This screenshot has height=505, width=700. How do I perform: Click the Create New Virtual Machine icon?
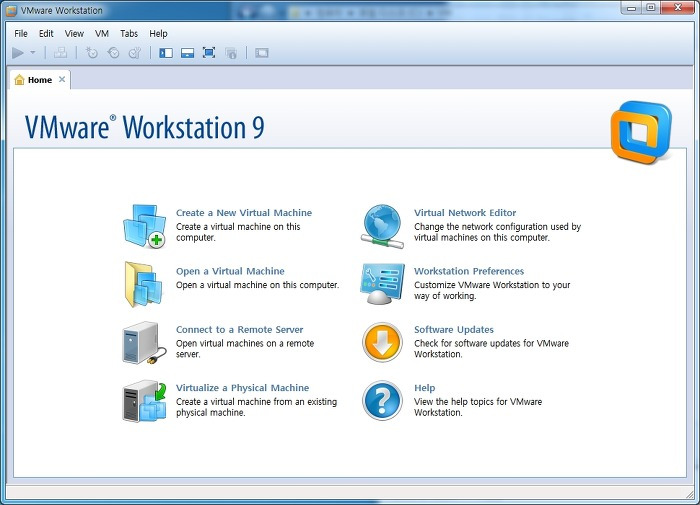point(145,226)
